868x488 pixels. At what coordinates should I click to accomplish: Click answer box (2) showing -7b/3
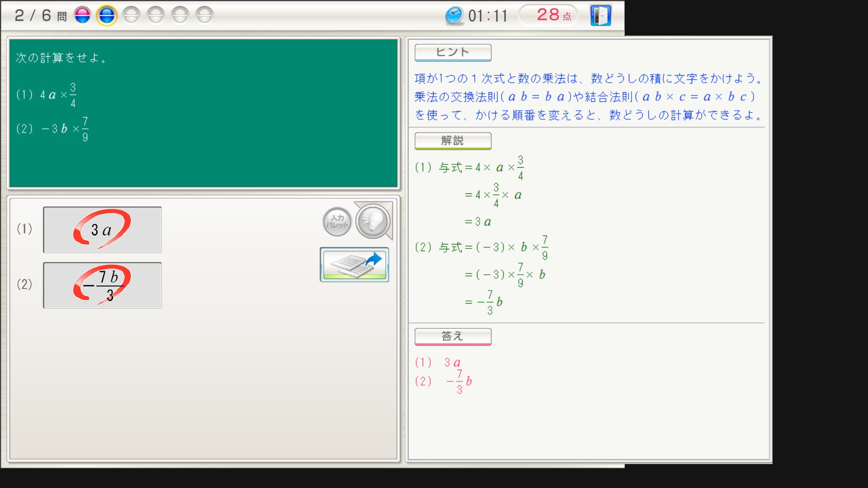[x=102, y=285]
